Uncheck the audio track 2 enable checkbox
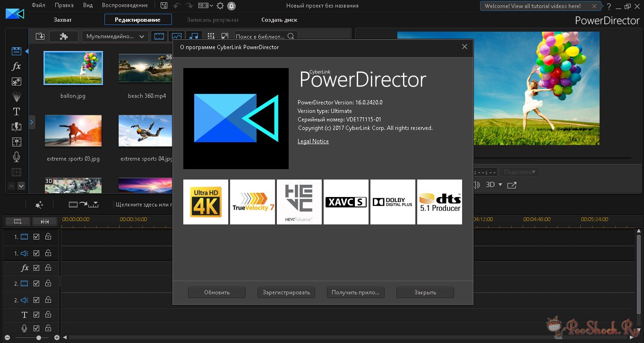 [x=36, y=300]
